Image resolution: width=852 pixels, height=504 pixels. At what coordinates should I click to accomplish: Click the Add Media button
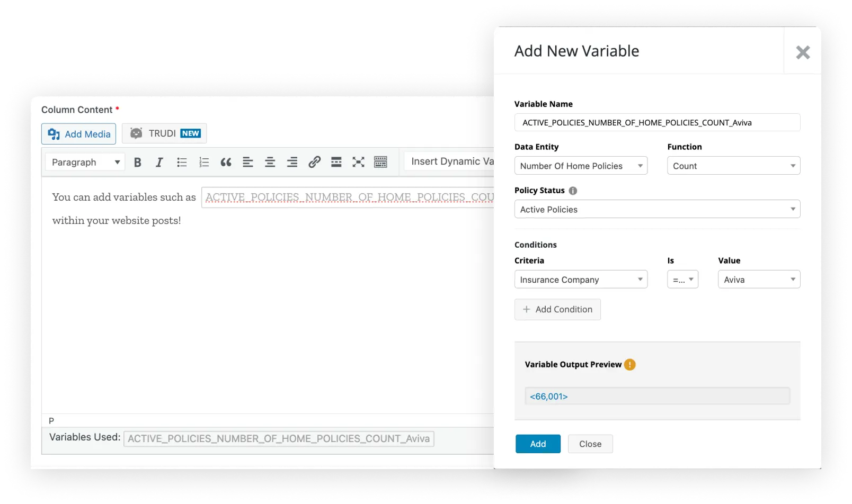click(x=78, y=134)
